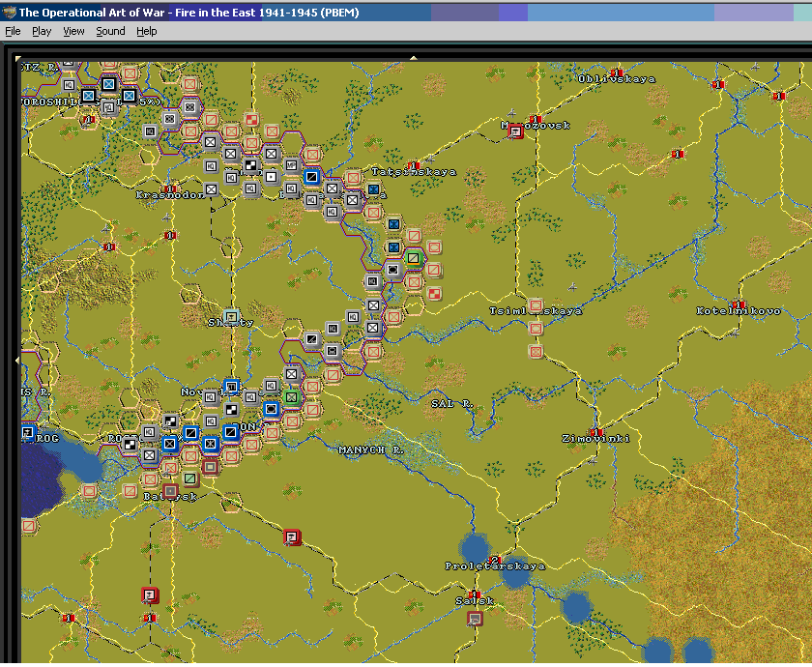Screen dimensions: 812x667
Task: Select the green cavalry unit north of Bataysk
Action: [x=190, y=479]
